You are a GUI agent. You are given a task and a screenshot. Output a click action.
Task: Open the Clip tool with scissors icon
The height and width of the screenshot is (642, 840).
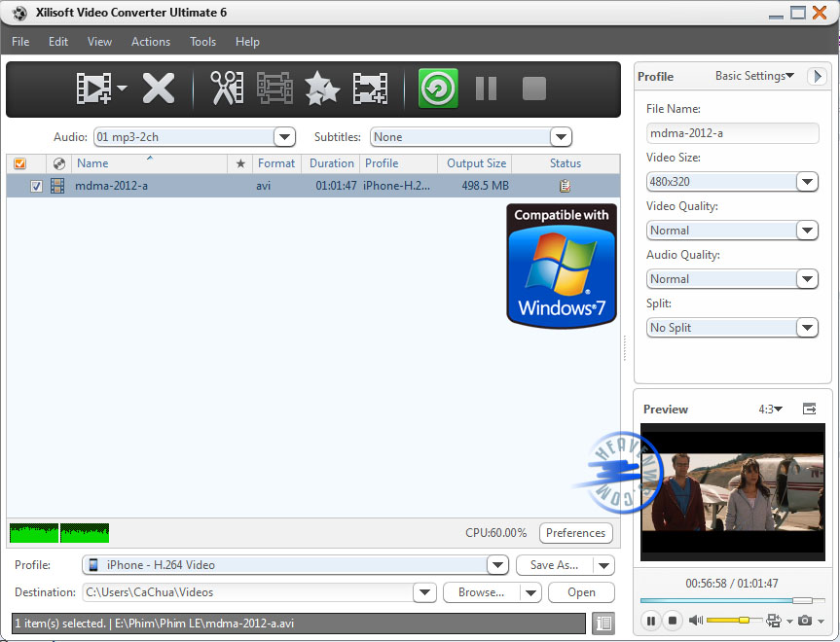pyautogui.click(x=226, y=89)
